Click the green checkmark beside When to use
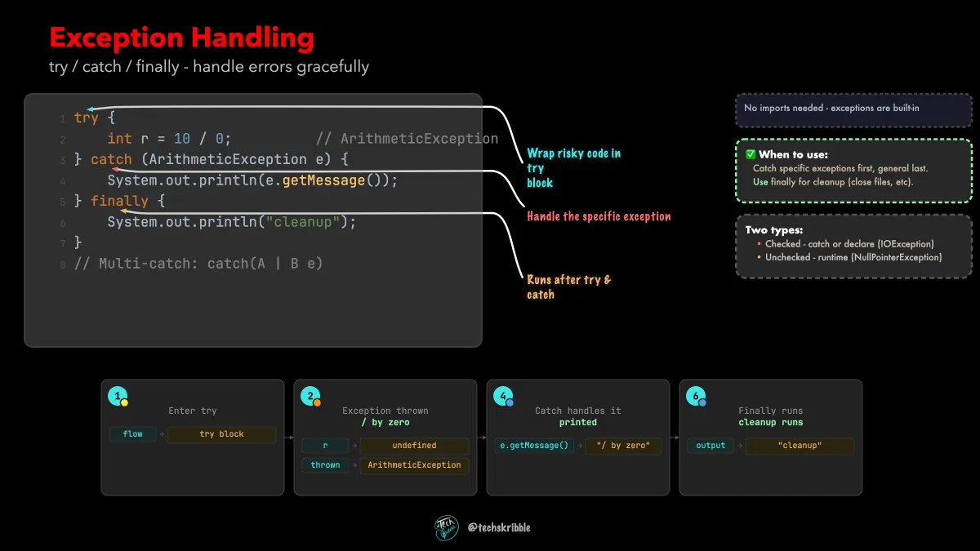This screenshot has width=980, height=551. 751,154
